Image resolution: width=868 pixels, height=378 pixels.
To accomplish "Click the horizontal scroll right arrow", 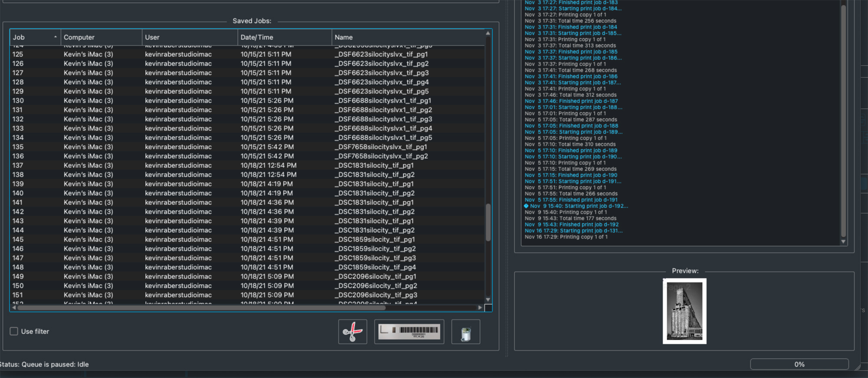I will [480, 308].
